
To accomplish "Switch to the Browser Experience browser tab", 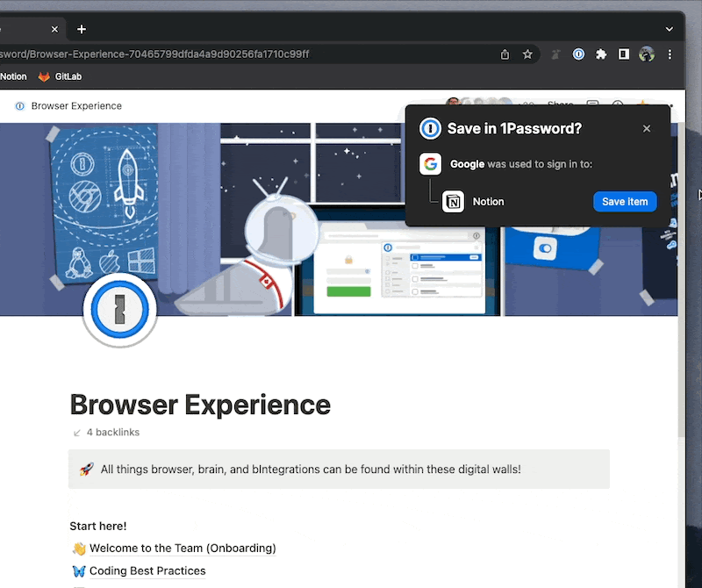I will pos(26,29).
